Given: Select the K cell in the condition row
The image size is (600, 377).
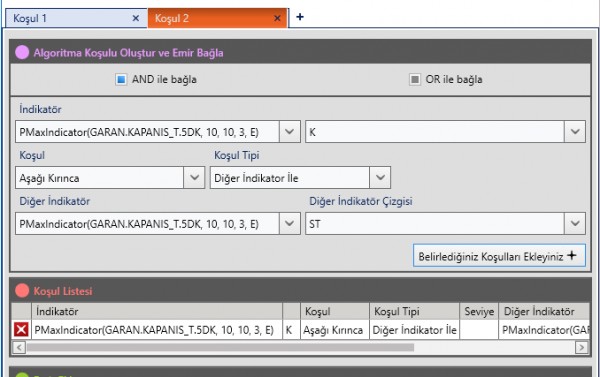Looking at the screenshot, I should [x=292, y=330].
